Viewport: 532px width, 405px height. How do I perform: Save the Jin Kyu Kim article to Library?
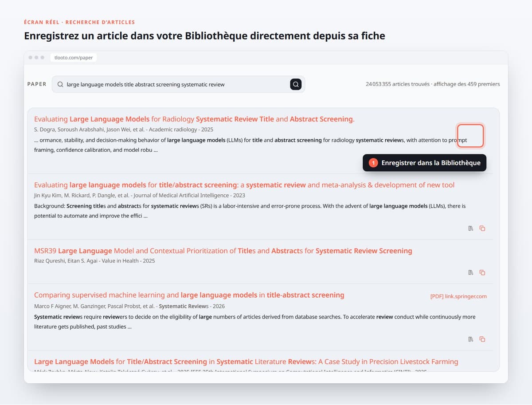click(471, 228)
